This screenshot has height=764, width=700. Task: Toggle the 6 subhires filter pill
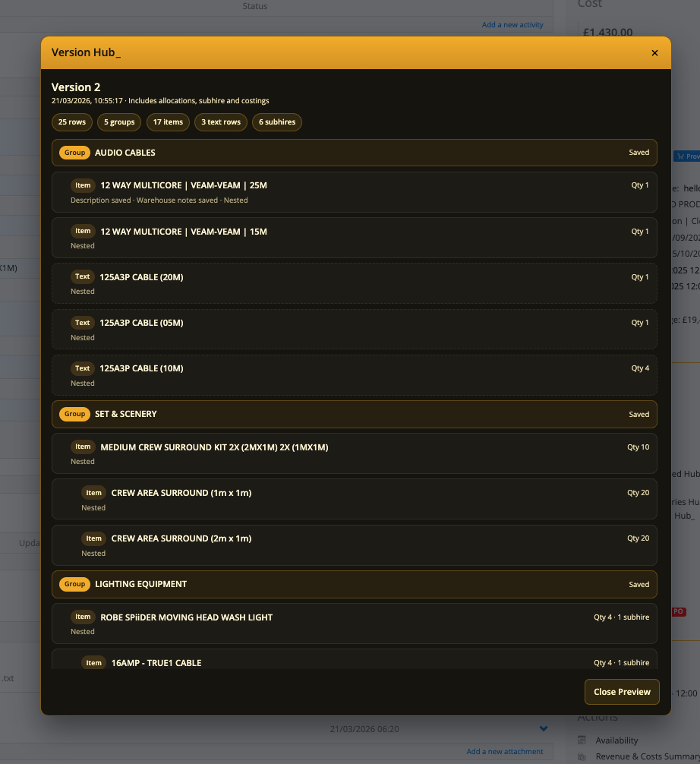277,122
